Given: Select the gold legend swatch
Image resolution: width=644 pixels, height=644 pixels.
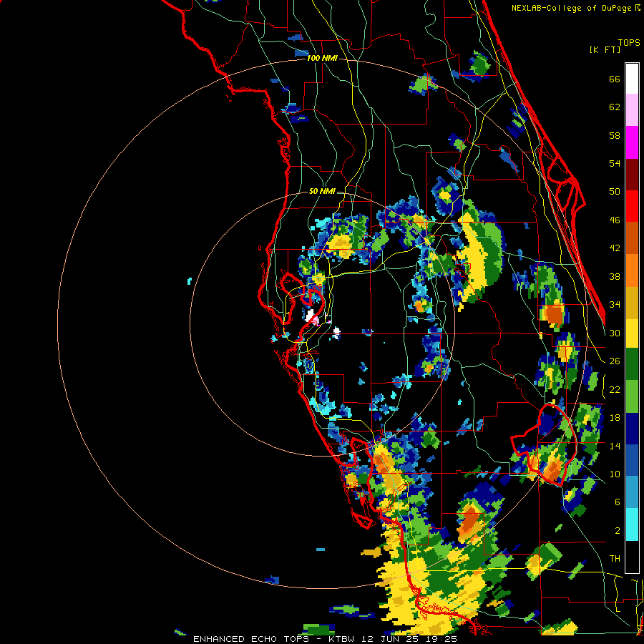Looking at the screenshot, I should coord(632,303).
